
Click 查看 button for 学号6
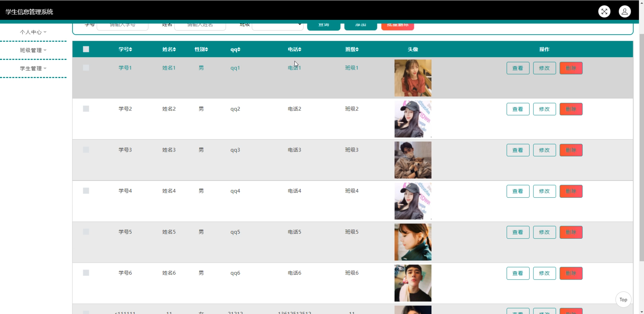(x=518, y=273)
